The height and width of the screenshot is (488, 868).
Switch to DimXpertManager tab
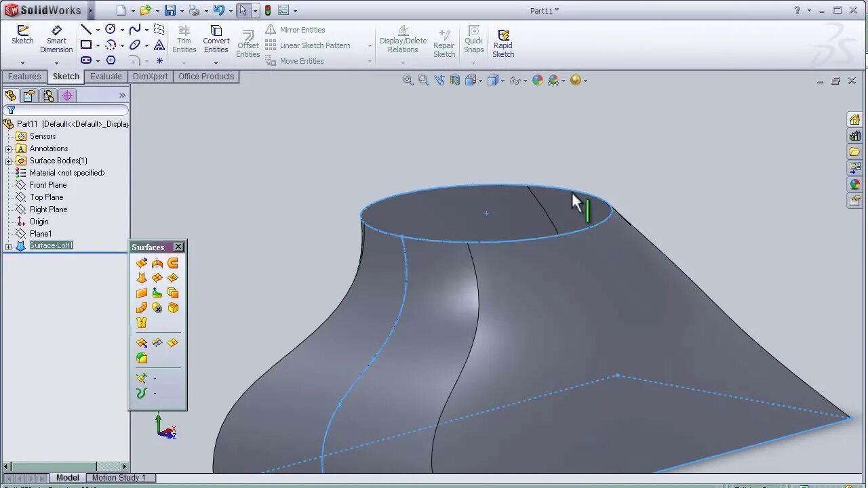point(67,96)
